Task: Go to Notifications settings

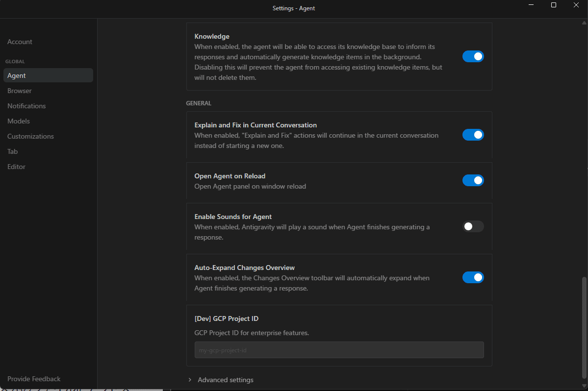Action: pyautogui.click(x=26, y=106)
